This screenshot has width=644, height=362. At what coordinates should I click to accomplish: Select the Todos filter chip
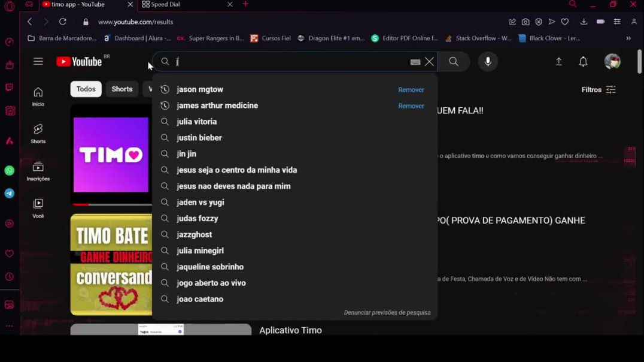pyautogui.click(x=86, y=89)
